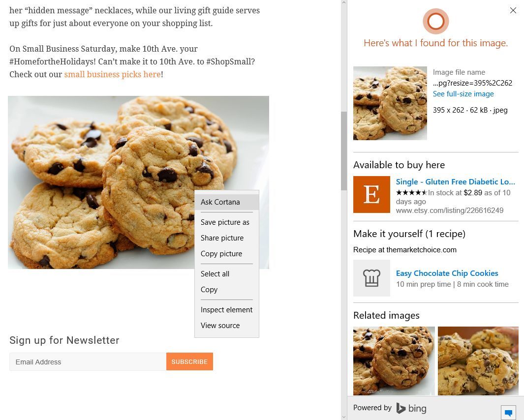Open the small business picks here link
524x420 pixels.
[x=112, y=74]
